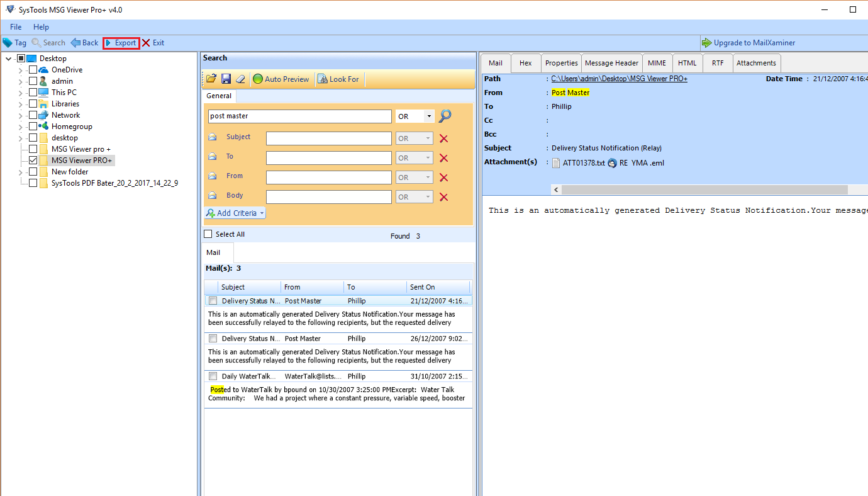Sort by the Sent On column header
Image resolution: width=868 pixels, height=496 pixels.
pyautogui.click(x=438, y=287)
